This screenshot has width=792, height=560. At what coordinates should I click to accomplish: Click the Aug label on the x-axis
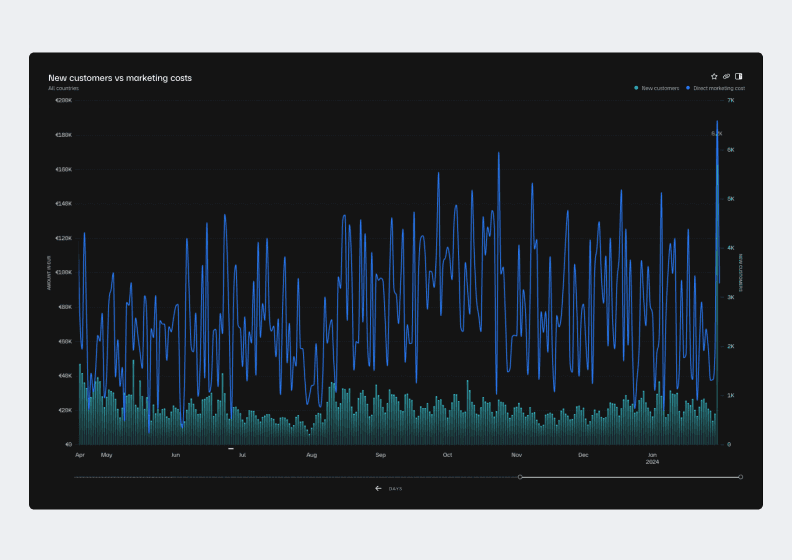(312, 455)
